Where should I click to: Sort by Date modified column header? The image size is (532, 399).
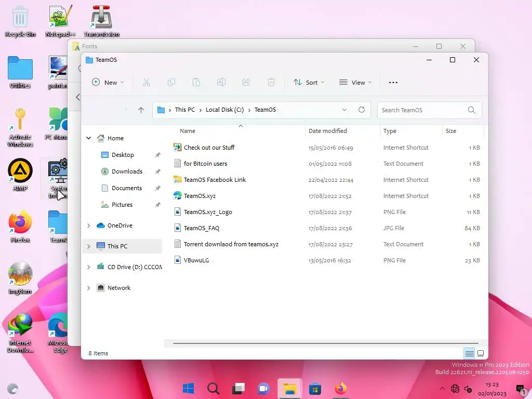[328, 131]
